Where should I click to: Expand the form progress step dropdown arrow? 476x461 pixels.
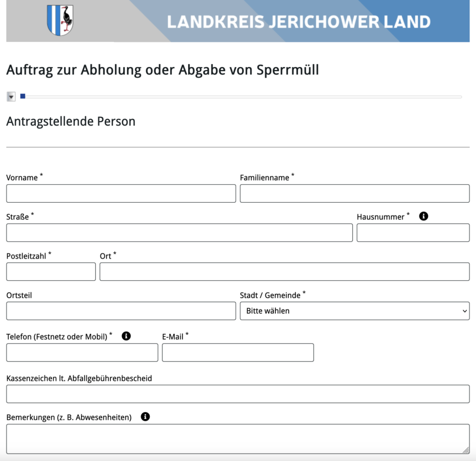[11, 97]
